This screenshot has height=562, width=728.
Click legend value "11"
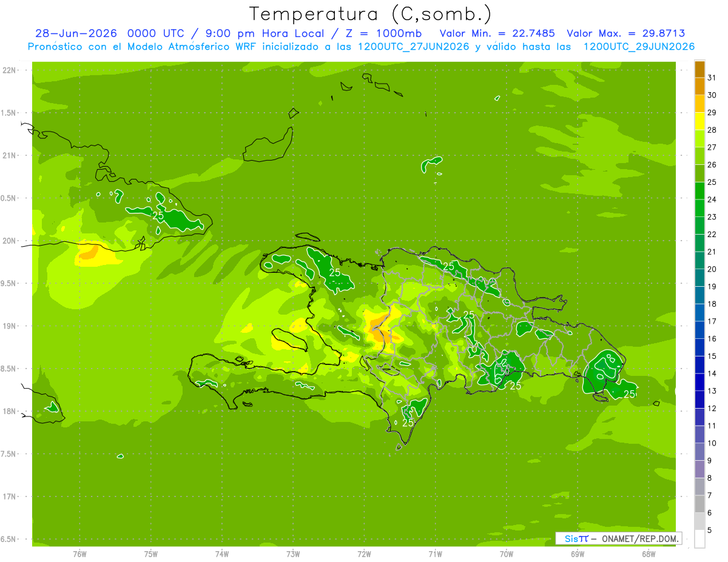(712, 426)
